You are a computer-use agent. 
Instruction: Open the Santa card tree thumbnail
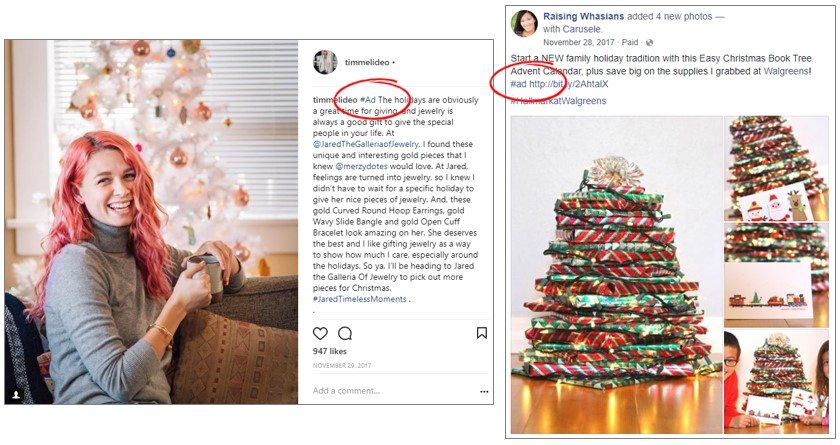pos(776,168)
